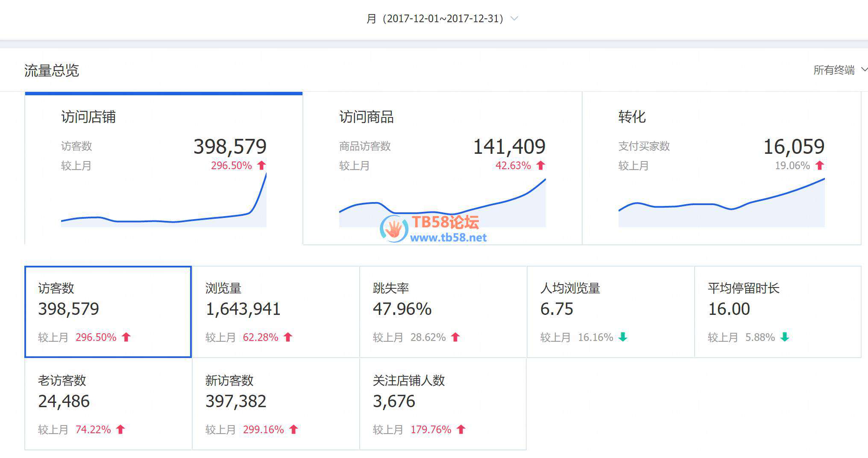Click the red up arrow beside 42.63%
Screen dimensions: 868x458
tap(541, 165)
